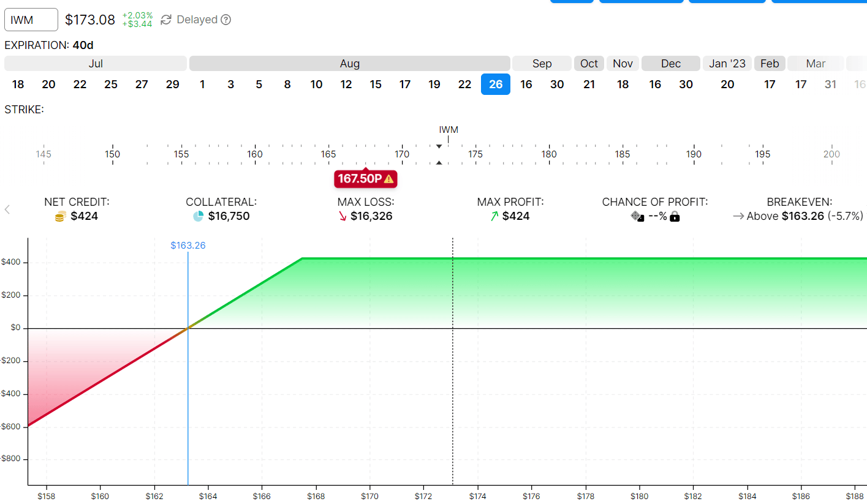Click the red Max Loss down-arrow icon

pyautogui.click(x=343, y=216)
